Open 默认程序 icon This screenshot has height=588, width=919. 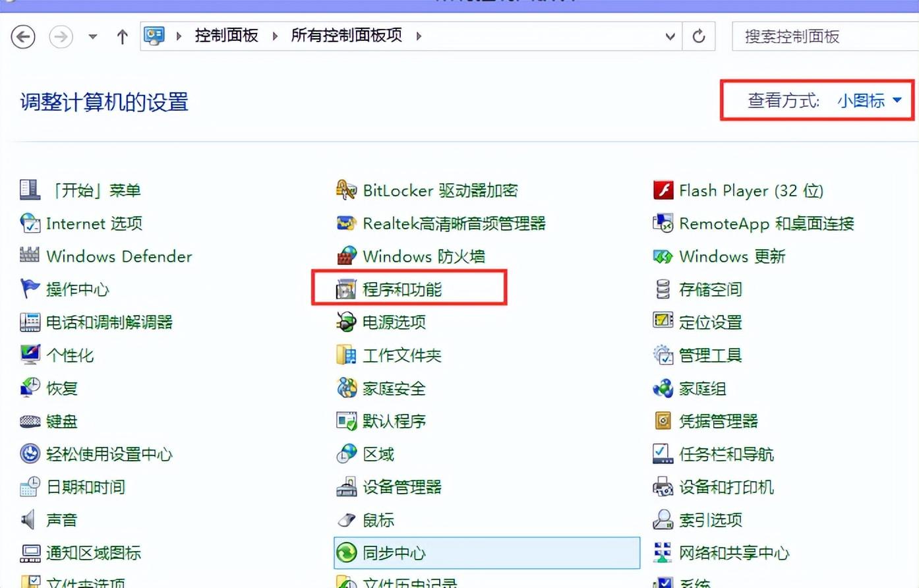click(346, 421)
